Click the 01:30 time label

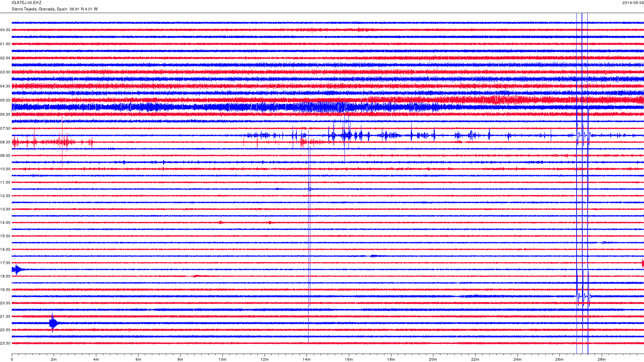pos(5,44)
